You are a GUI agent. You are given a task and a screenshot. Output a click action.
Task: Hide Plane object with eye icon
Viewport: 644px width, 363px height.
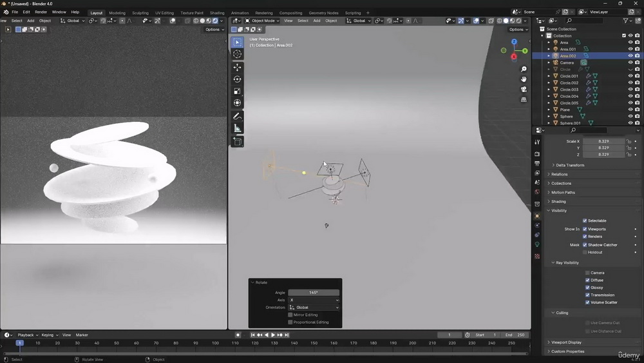click(x=630, y=110)
